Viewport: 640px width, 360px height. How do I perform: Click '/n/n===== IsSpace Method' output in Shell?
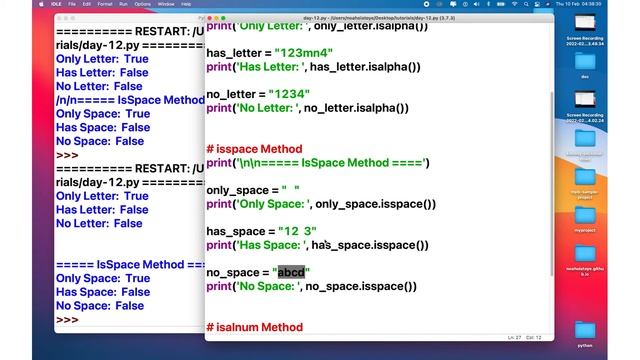130,100
